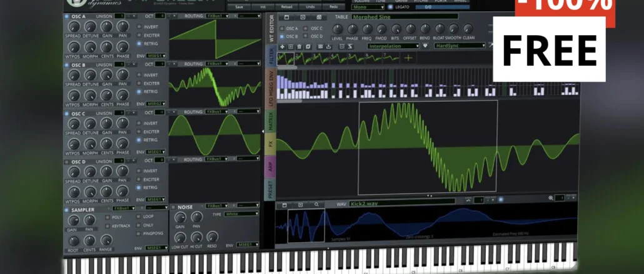The height and width of the screenshot is (274, 644).
Task: Open Noise TYPE White dropdown
Action: [241, 214]
